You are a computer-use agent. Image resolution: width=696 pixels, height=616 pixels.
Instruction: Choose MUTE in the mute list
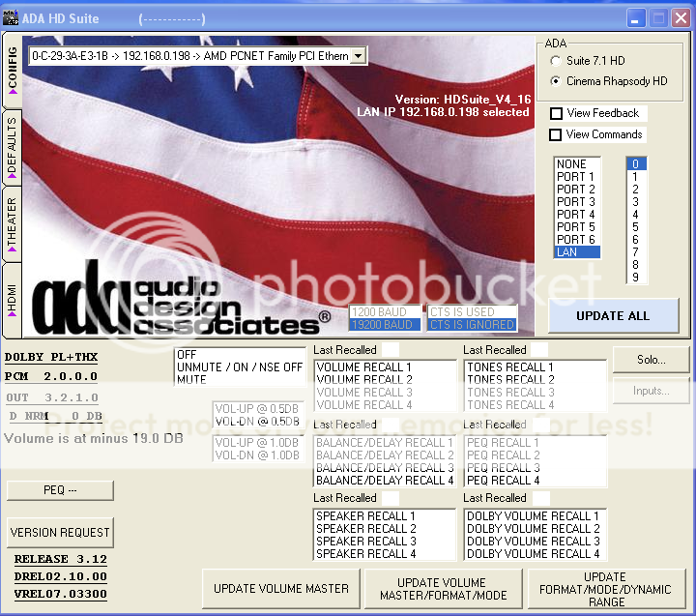click(191, 380)
